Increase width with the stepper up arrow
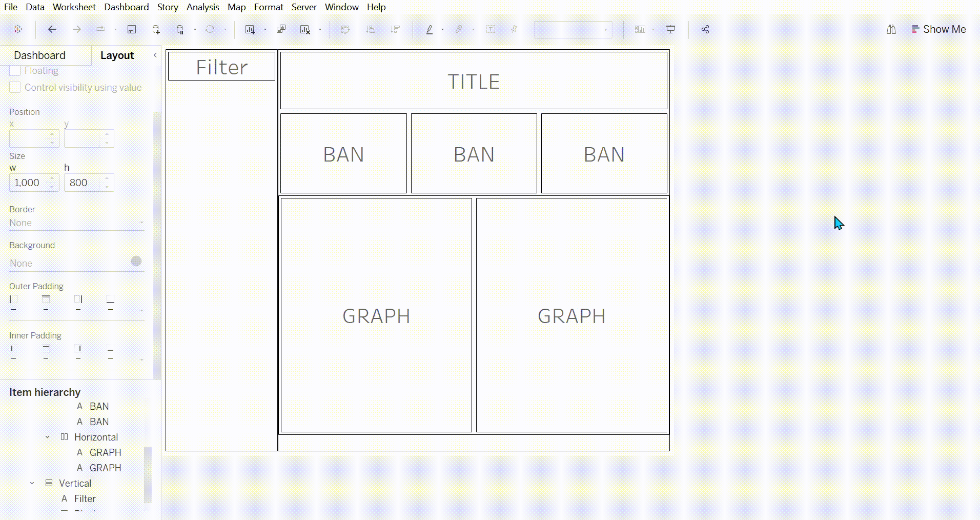The height and width of the screenshot is (520, 980). pos(52,178)
